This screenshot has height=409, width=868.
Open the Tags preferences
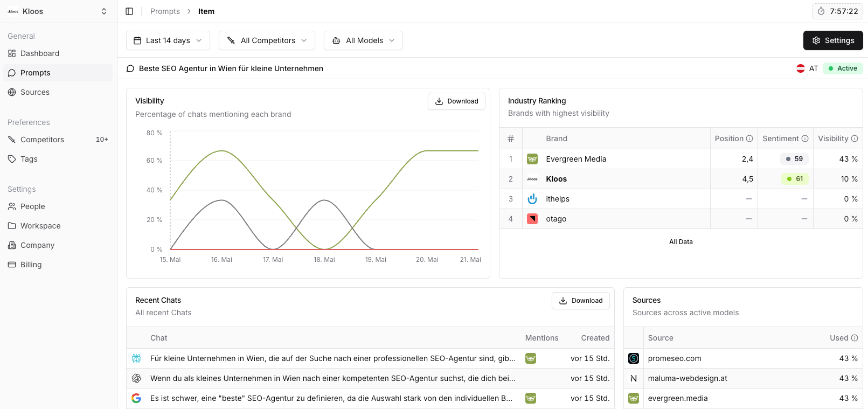[x=58, y=159]
